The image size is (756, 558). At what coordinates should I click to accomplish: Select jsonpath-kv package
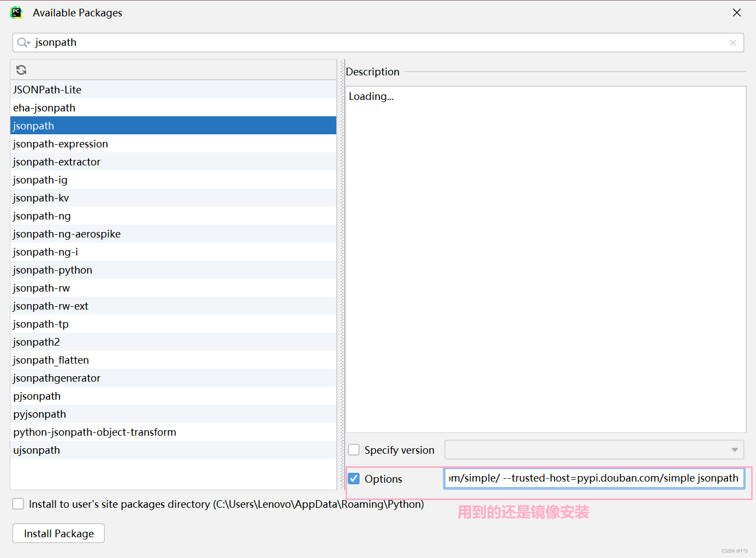coord(174,198)
